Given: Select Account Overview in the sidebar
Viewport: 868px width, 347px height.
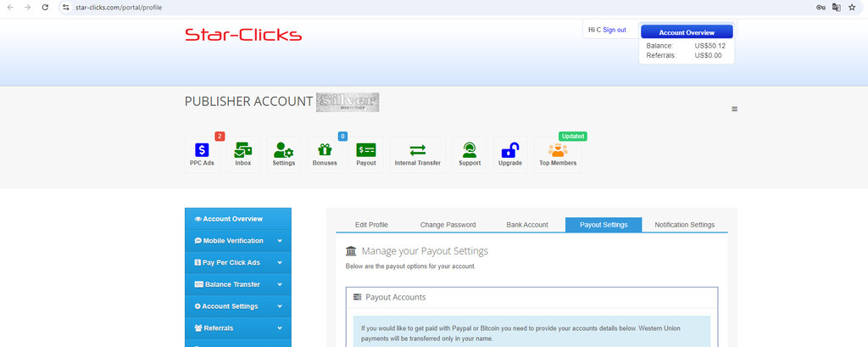Looking at the screenshot, I should [x=238, y=219].
